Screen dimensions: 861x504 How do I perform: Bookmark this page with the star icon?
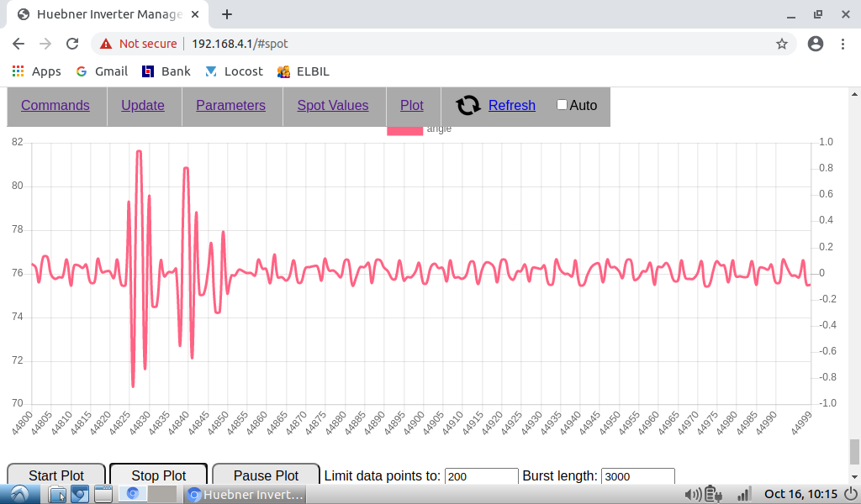click(781, 44)
